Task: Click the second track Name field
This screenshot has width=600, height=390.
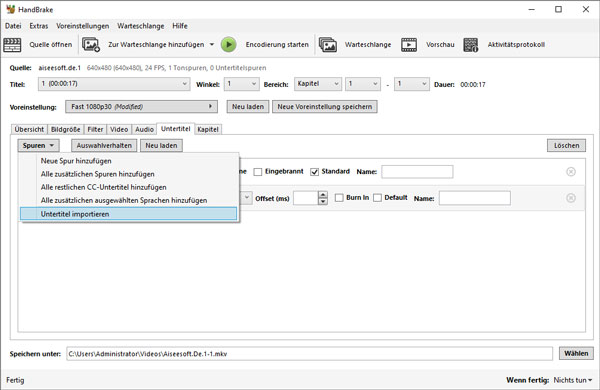Action: [474, 198]
